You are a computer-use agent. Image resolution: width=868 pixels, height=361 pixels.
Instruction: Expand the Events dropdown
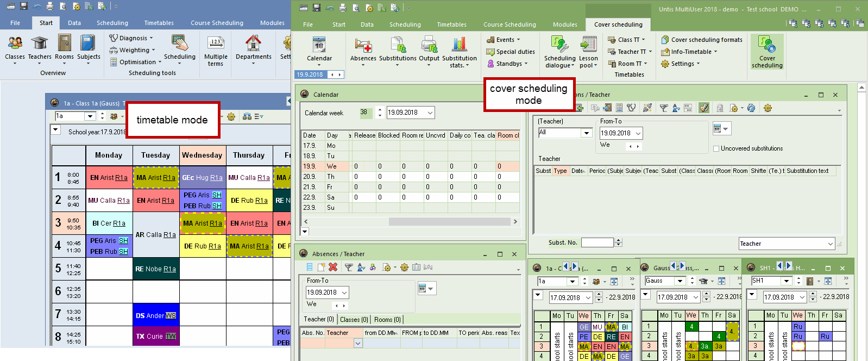(x=503, y=40)
